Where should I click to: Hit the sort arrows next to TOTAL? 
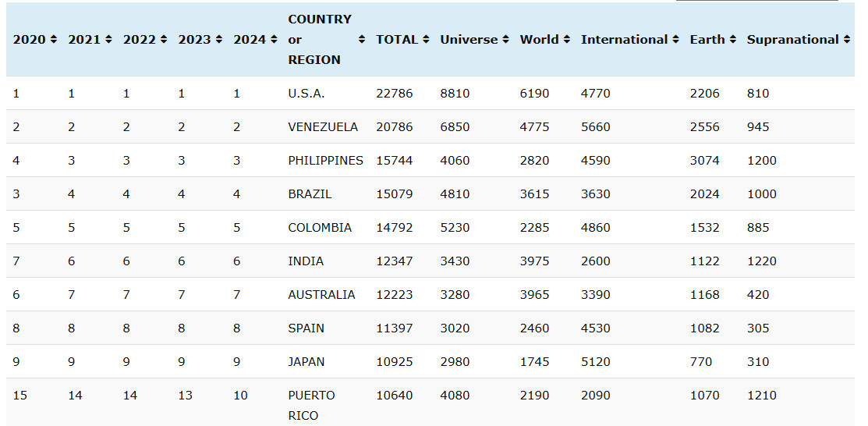[x=426, y=40]
